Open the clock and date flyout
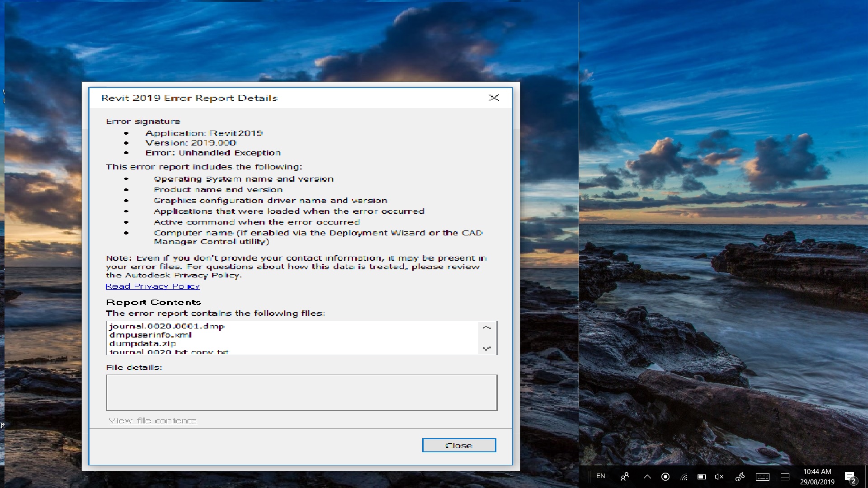This screenshot has width=868, height=488. [x=817, y=477]
